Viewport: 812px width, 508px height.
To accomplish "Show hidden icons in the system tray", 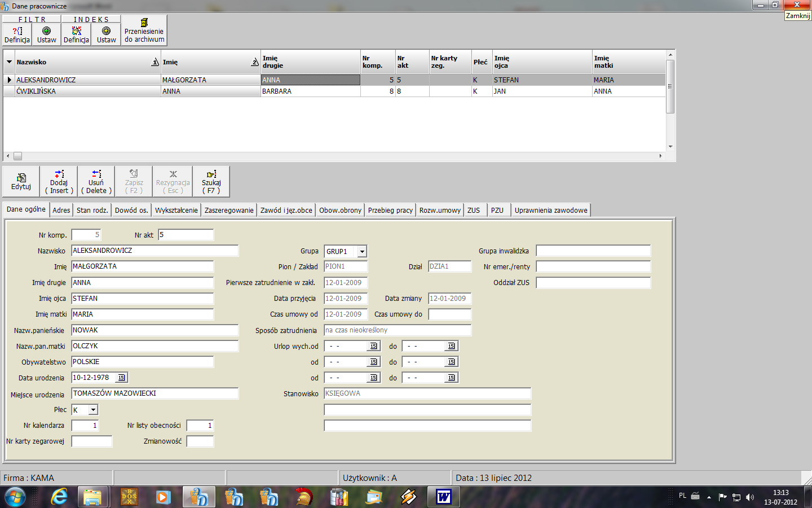I will pyautogui.click(x=709, y=497).
